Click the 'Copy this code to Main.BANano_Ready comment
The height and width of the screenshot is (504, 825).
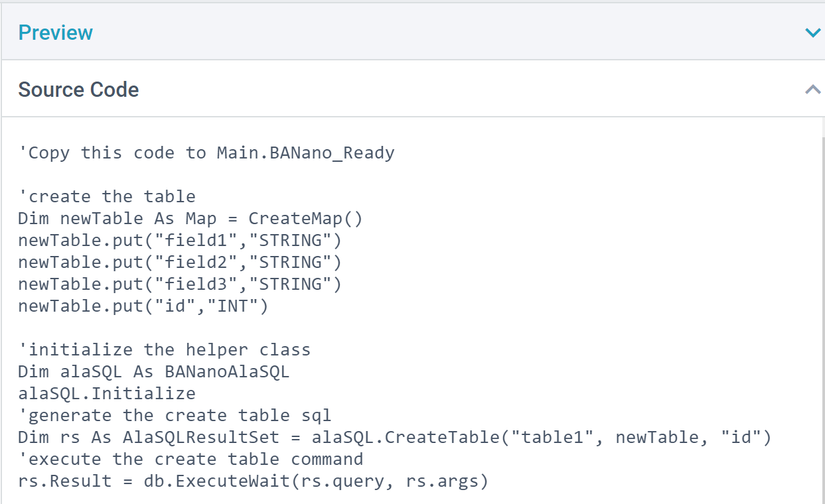tap(206, 153)
